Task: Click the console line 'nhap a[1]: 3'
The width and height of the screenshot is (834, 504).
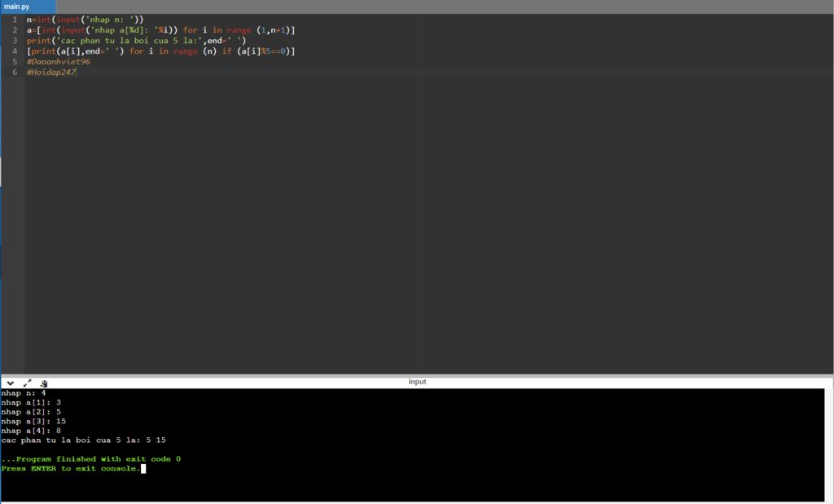Action: click(x=31, y=402)
